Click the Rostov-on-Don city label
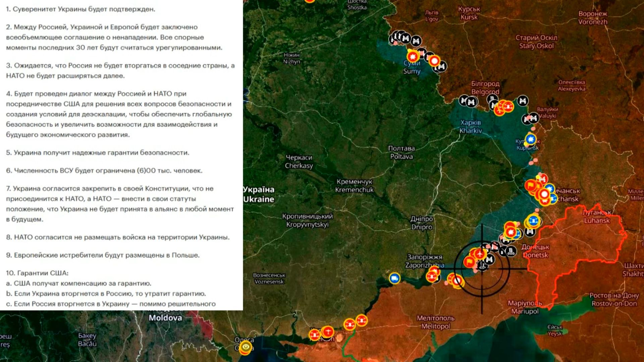Viewport: 644px width, 362px height. (x=614, y=300)
